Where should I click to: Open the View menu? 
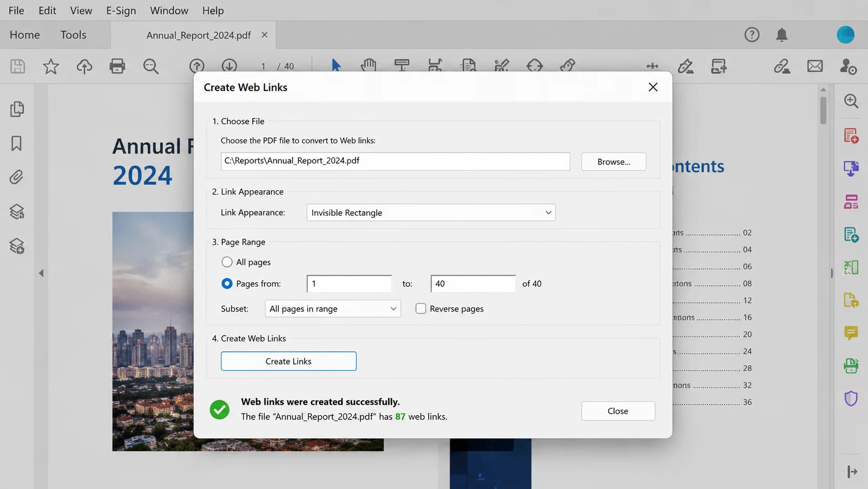point(81,10)
